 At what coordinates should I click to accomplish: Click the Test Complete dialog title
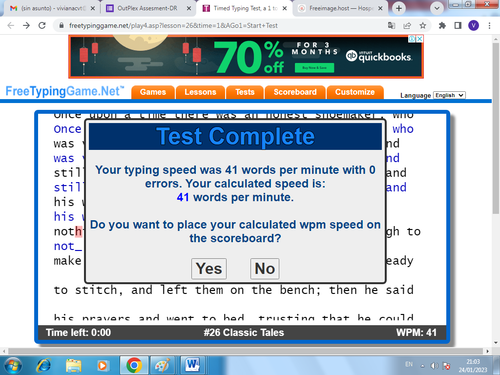click(235, 136)
